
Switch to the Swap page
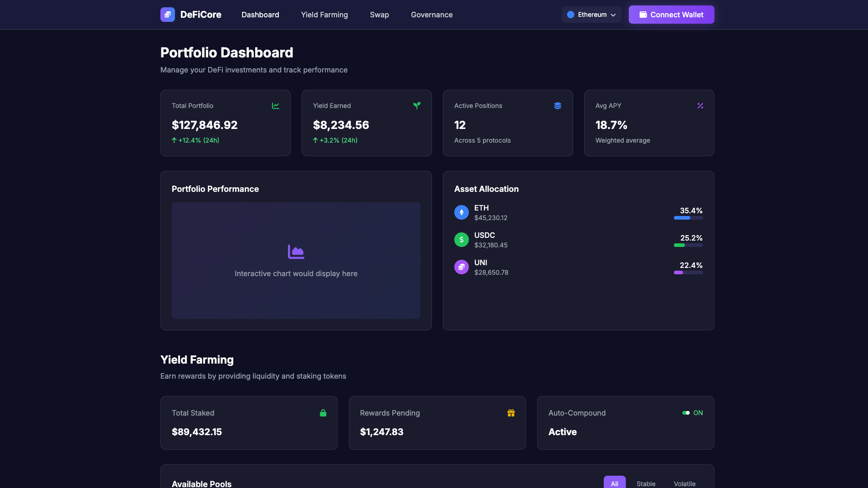coord(379,15)
